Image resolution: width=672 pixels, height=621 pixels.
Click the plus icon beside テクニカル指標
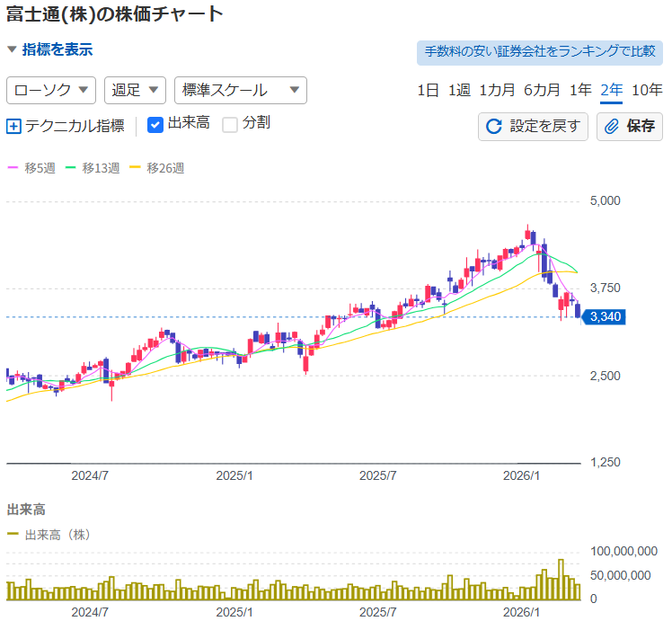(13, 126)
